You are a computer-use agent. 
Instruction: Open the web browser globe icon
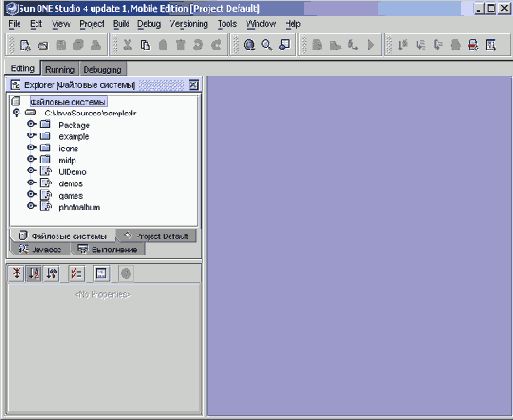[249, 45]
